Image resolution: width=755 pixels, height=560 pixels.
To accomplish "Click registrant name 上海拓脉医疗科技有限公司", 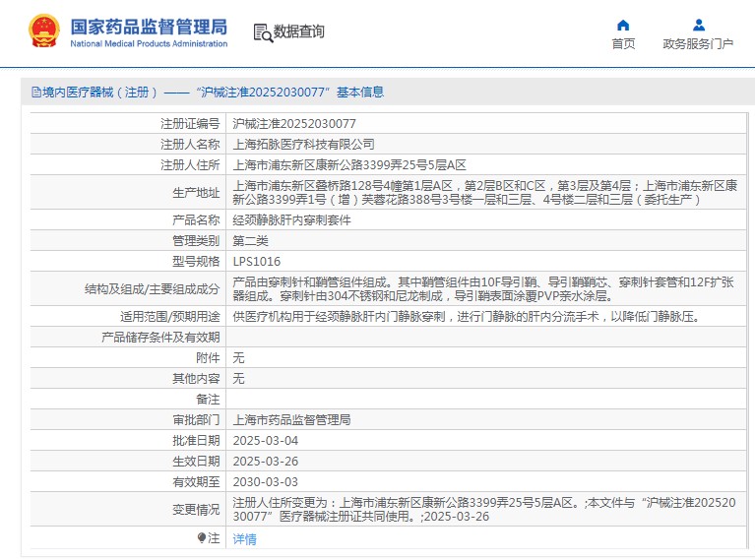I will [x=303, y=144].
